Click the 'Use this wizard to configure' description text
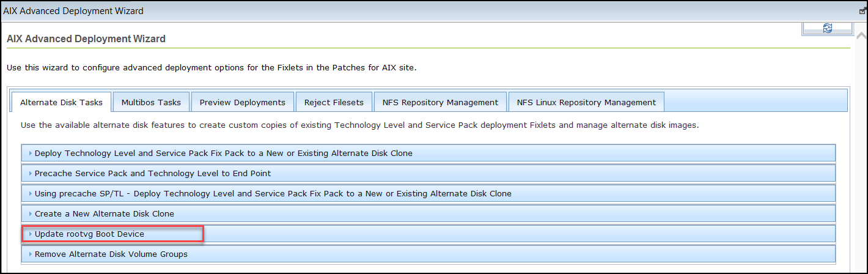The height and width of the screenshot is (274, 868). click(x=211, y=68)
